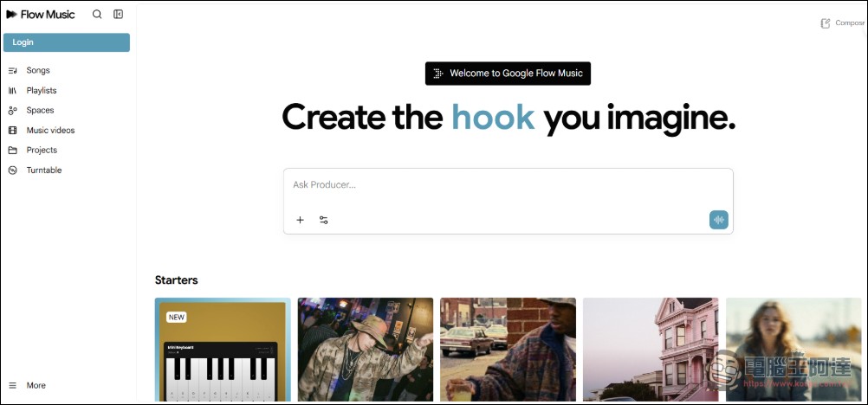Click the Turntable icon in sidebar
Screen dimensions: 868x405
(13, 170)
